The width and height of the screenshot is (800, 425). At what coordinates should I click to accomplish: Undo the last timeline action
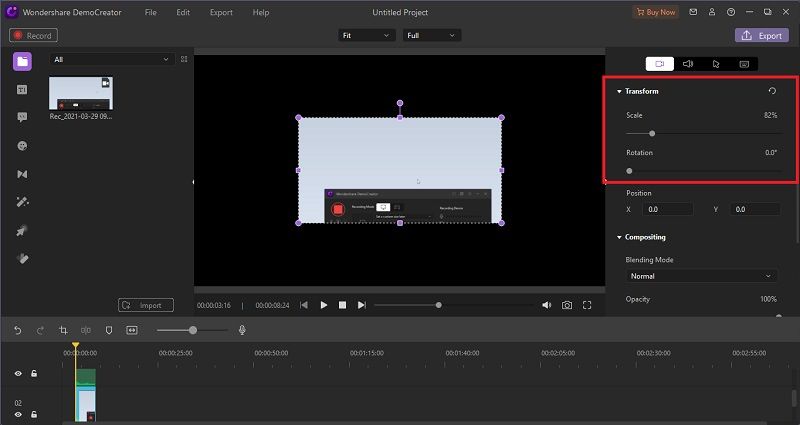18,330
